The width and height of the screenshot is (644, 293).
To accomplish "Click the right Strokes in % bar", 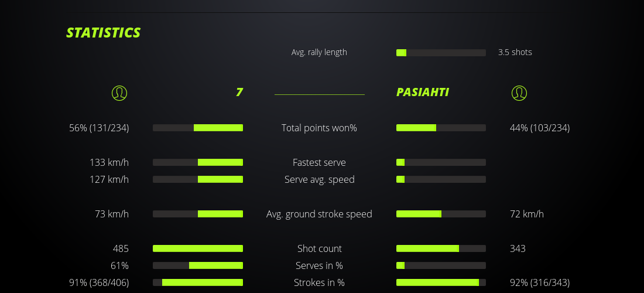I will (x=441, y=282).
